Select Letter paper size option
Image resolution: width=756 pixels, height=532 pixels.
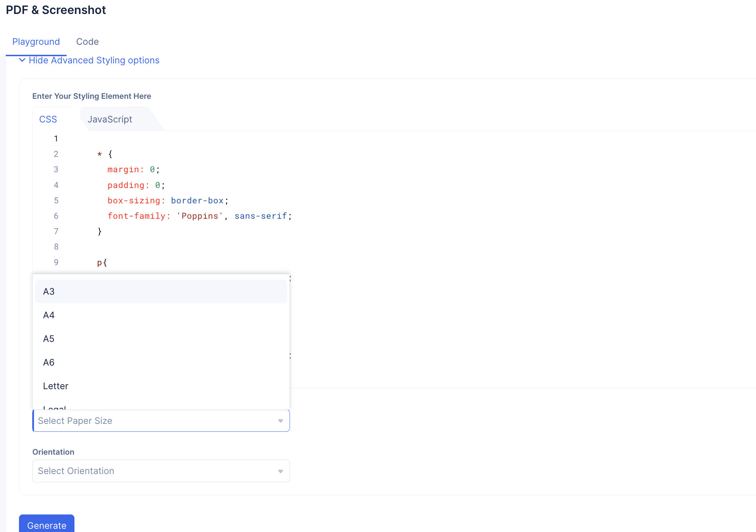pos(56,386)
